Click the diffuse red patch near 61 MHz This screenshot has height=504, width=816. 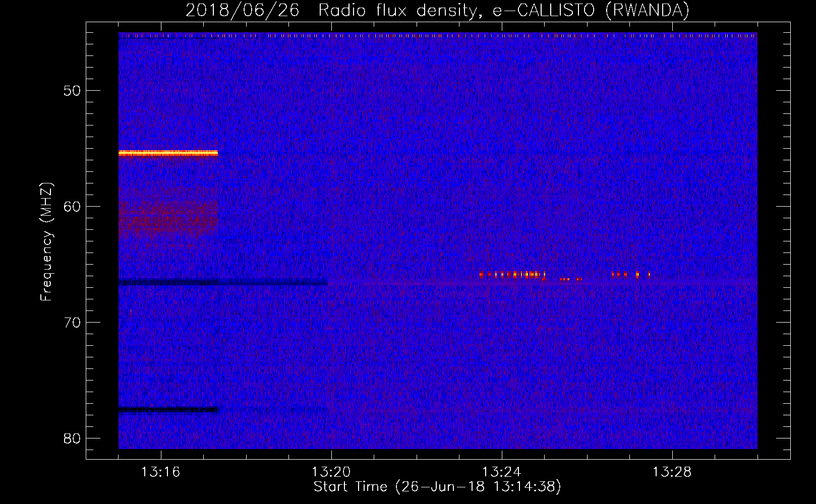(168, 216)
